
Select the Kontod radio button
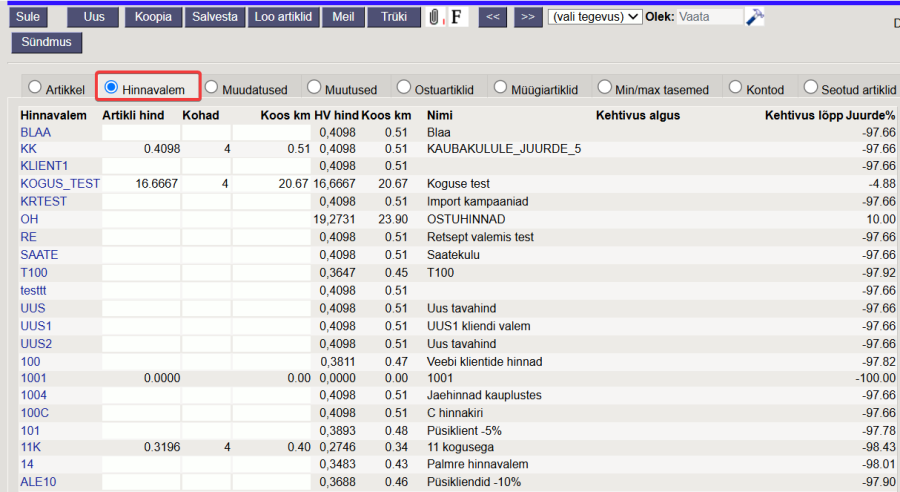point(735,87)
